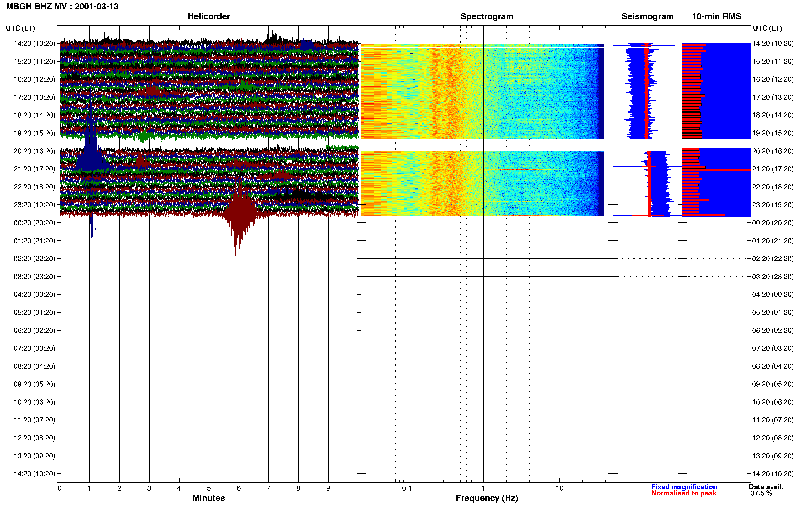Screen dimensions: 812x508
Task: Click spectrogram frequency tick '0.1'
Action: tap(407, 488)
